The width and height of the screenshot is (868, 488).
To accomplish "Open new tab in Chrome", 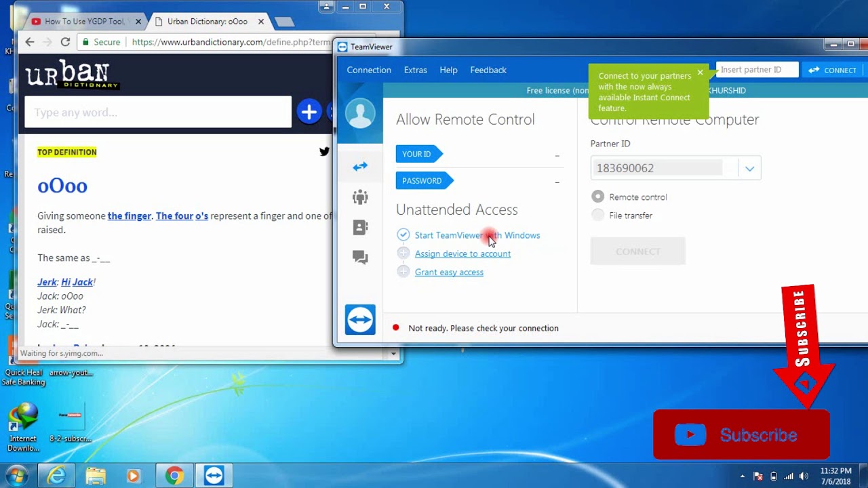I will click(284, 22).
